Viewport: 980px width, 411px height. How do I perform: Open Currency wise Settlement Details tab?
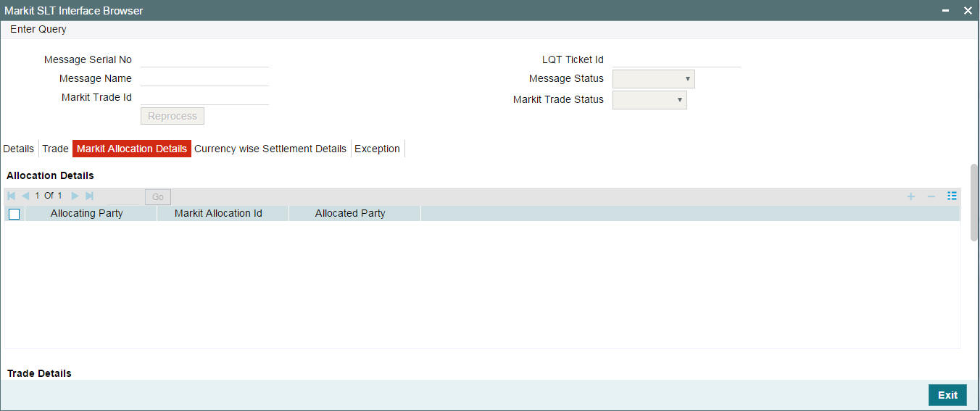coord(270,149)
